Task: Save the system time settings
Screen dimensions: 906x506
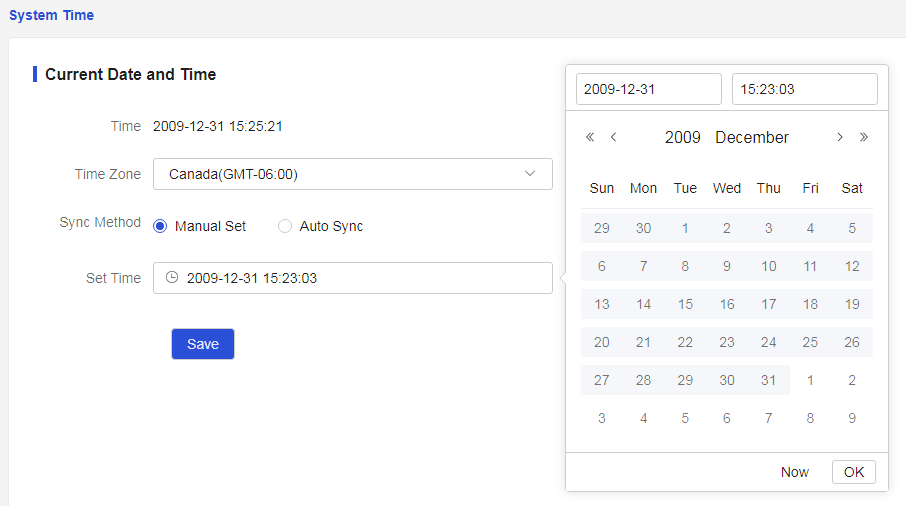Action: [203, 344]
